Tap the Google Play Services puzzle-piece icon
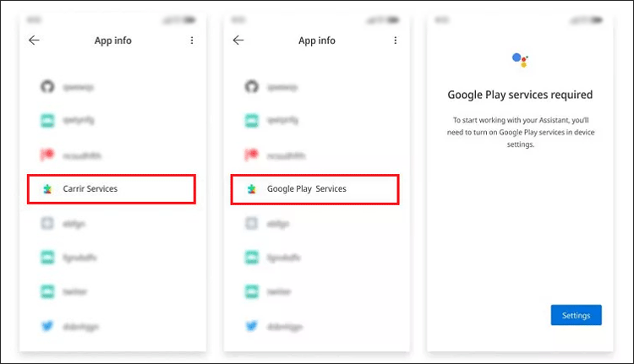This screenshot has height=364, width=634. click(x=252, y=188)
